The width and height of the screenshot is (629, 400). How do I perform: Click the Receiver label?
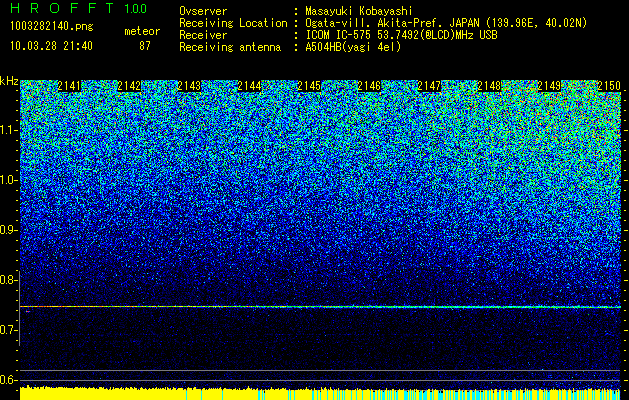[203, 35]
